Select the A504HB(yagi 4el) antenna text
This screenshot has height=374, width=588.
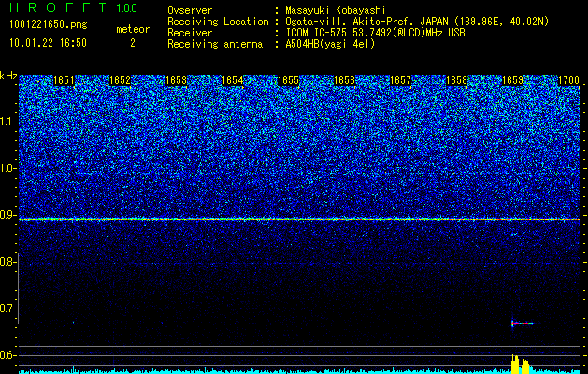pos(330,44)
